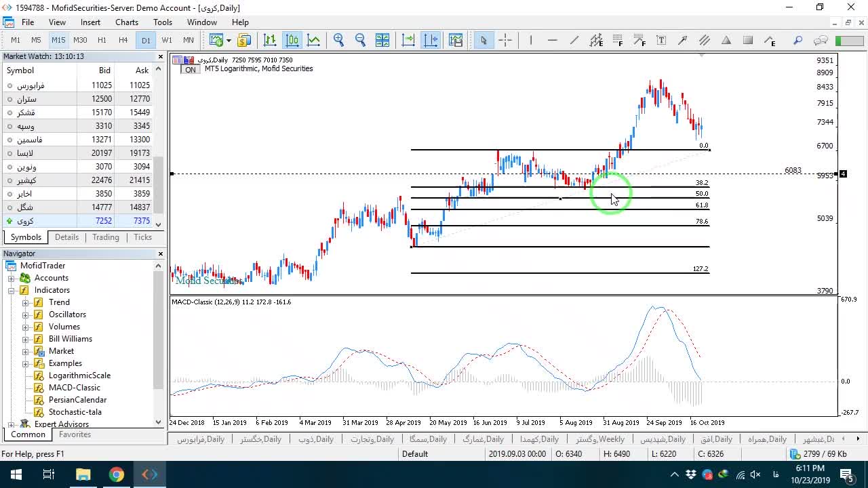Switch chart to bar chart style
The image size is (868, 488).
tap(270, 40)
